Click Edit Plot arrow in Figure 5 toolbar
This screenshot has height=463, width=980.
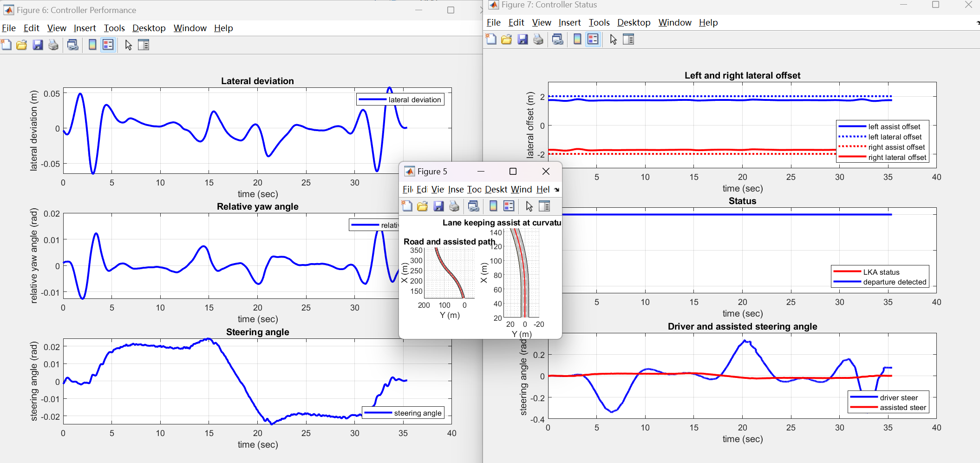click(x=529, y=206)
